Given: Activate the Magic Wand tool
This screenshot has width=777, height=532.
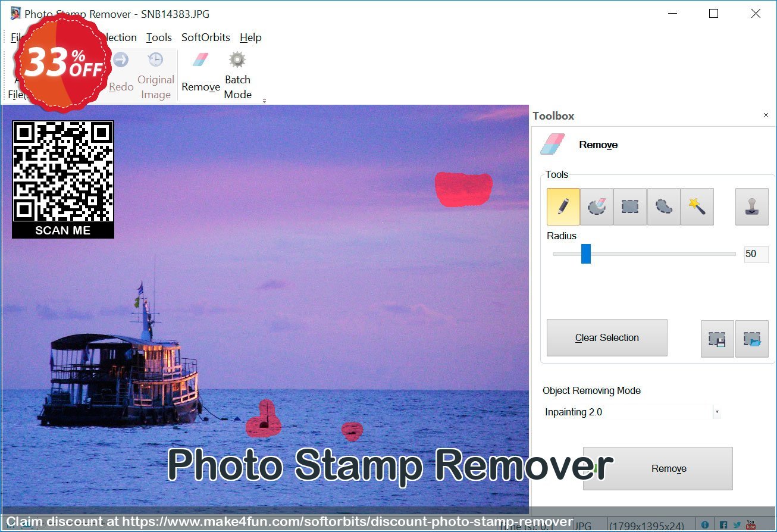Looking at the screenshot, I should 697,206.
